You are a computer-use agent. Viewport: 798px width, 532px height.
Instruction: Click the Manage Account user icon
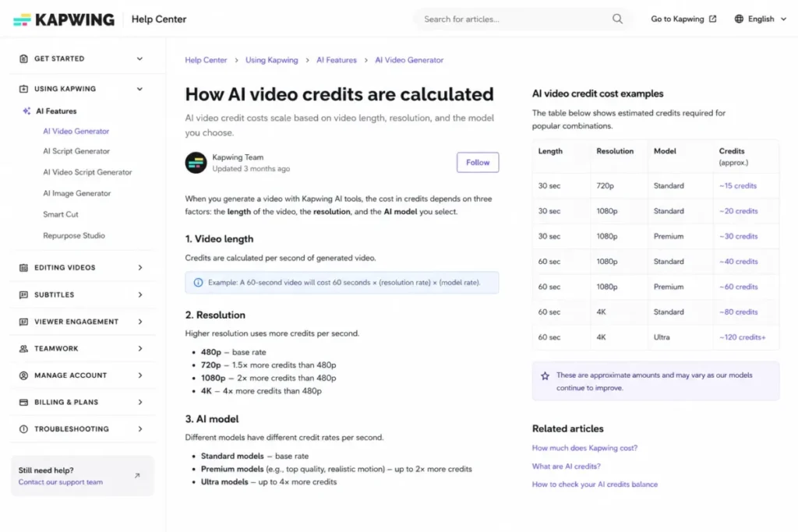(23, 375)
